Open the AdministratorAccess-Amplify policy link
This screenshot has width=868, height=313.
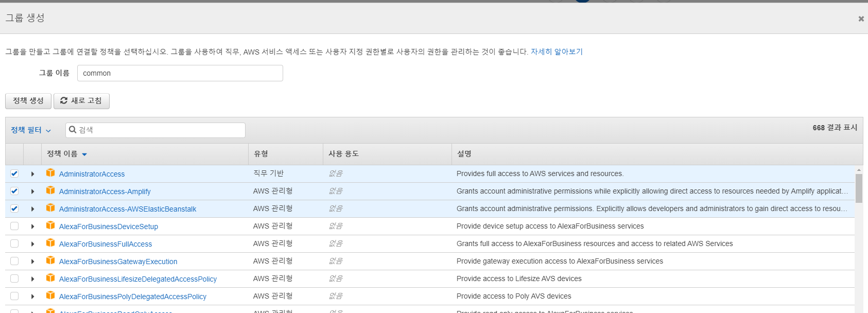(105, 192)
